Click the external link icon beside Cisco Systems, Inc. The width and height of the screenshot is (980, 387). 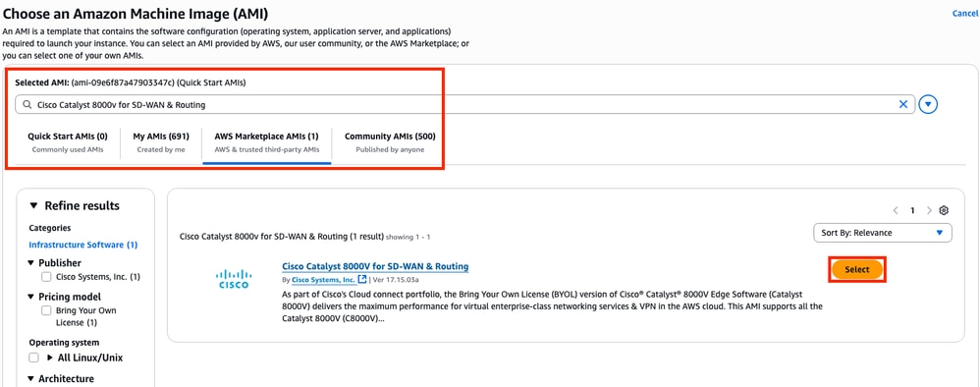pyautogui.click(x=362, y=280)
